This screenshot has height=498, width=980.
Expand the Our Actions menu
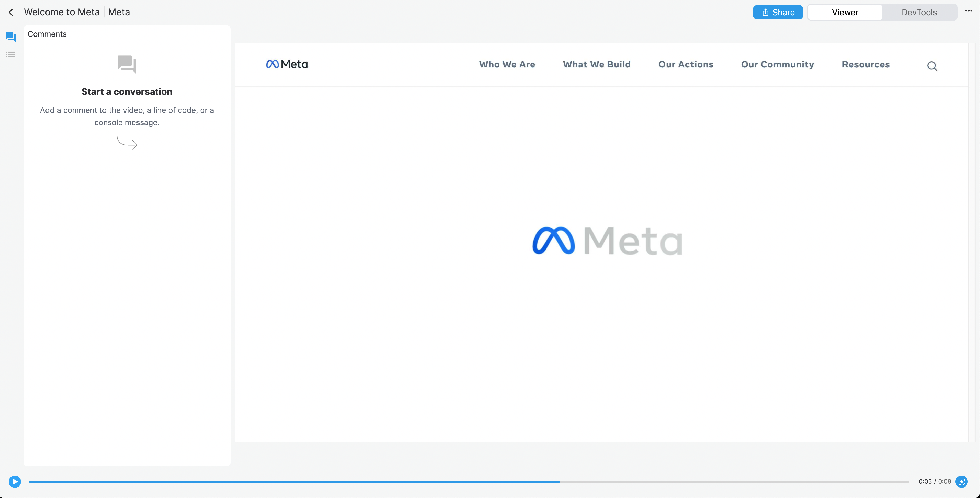tap(686, 64)
